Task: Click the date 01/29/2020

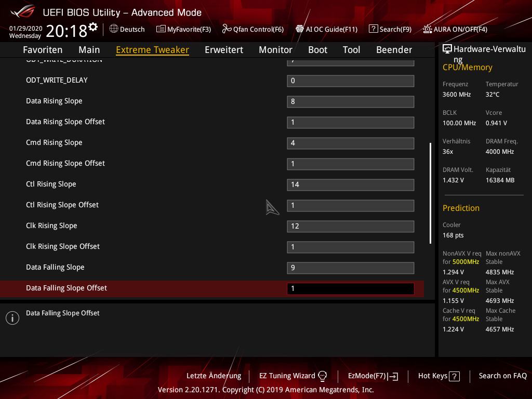Action: (26, 28)
